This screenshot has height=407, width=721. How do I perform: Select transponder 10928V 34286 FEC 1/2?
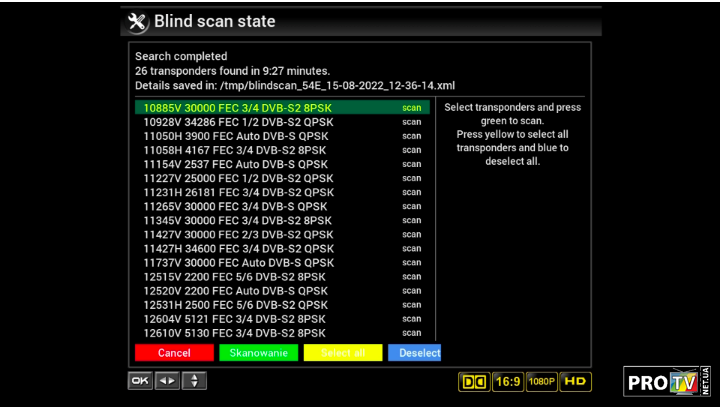(x=238, y=122)
